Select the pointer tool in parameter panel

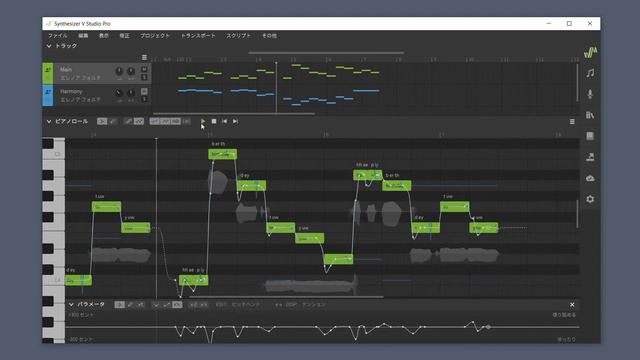[x=120, y=304]
